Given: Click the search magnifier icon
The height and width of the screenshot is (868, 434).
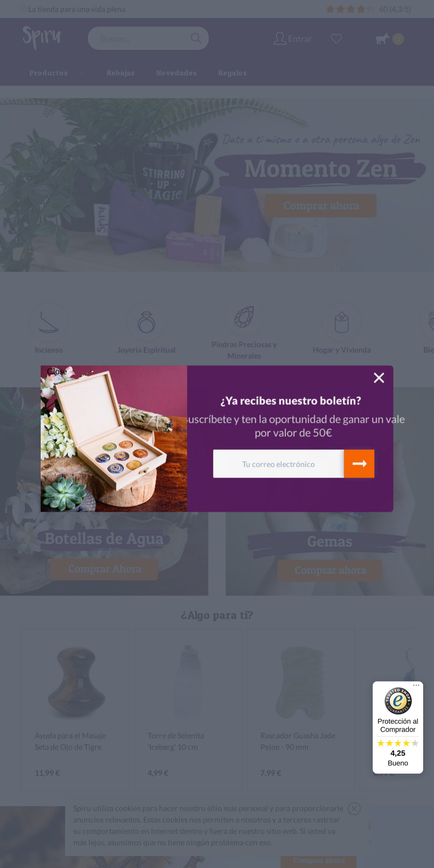Looking at the screenshot, I should pos(196,38).
